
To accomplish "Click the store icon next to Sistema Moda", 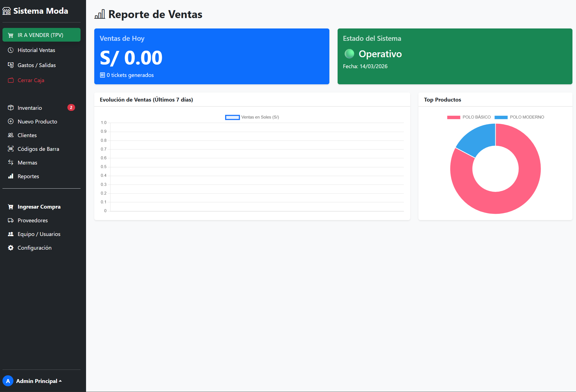I will [x=7, y=11].
